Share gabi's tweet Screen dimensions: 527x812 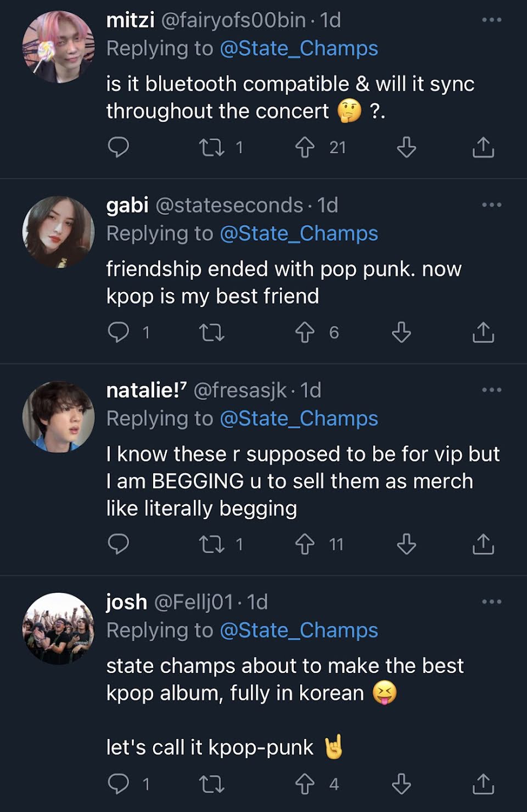[483, 332]
